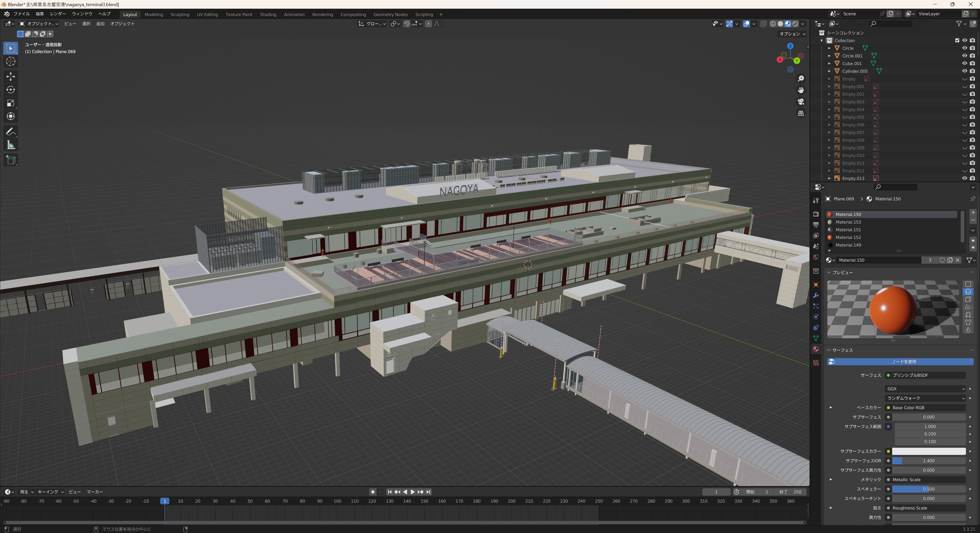The width and height of the screenshot is (980, 533).
Task: Jump to the last frame
Action: pyautogui.click(x=428, y=492)
